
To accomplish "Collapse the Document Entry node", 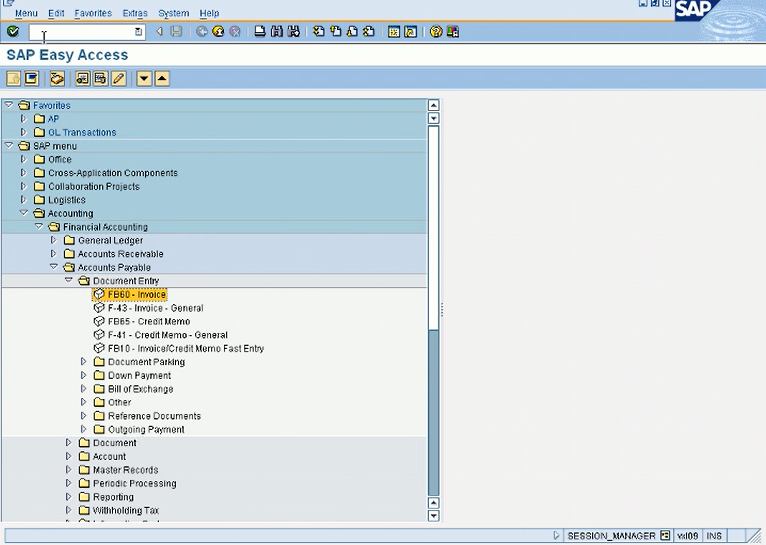I will coord(69,280).
